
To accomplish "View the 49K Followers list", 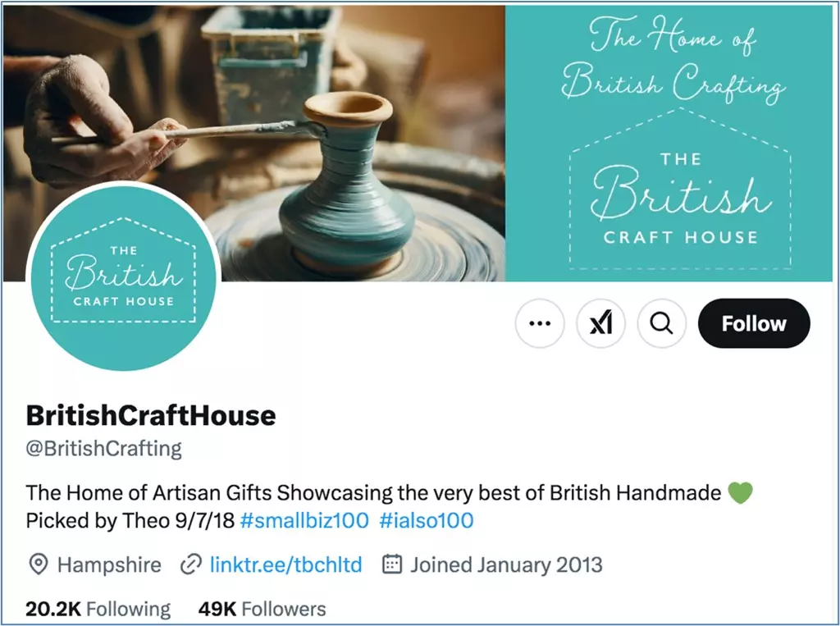I will coord(262,610).
